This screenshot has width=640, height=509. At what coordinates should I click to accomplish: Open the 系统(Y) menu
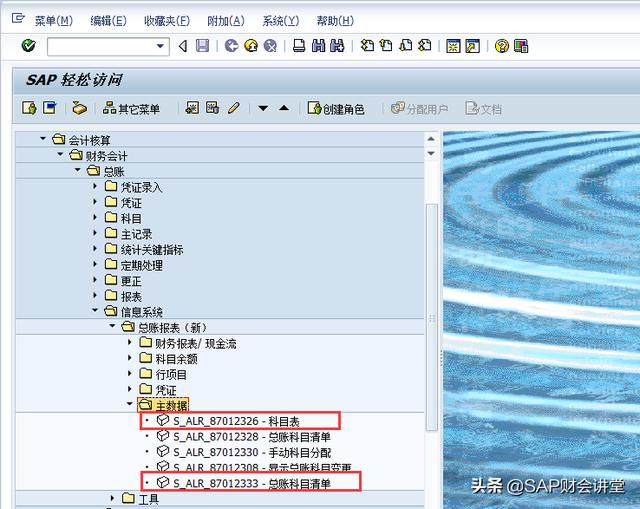[x=281, y=20]
